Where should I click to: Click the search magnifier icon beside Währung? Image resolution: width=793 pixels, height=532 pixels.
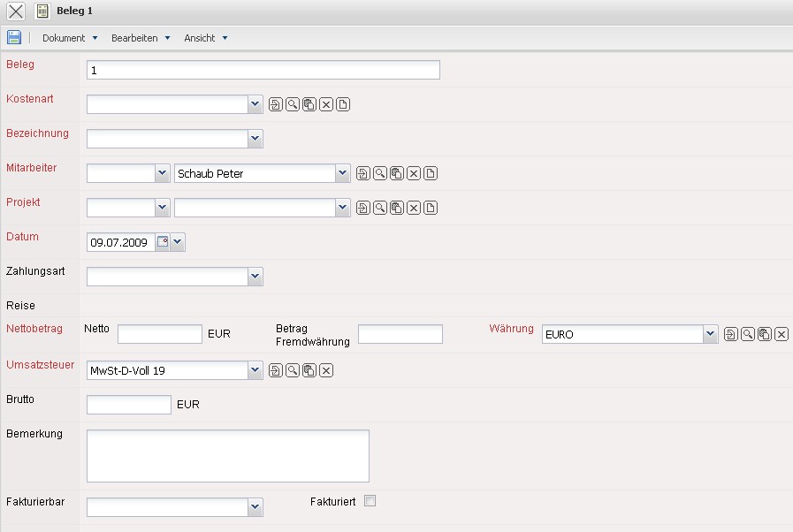point(747,334)
